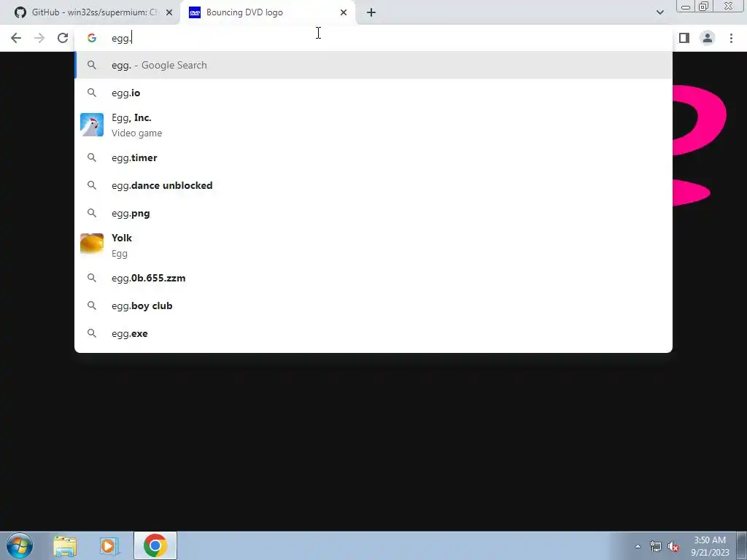The height and width of the screenshot is (560, 747).
Task: Open the network status tray icon
Action: pyautogui.click(x=656, y=546)
